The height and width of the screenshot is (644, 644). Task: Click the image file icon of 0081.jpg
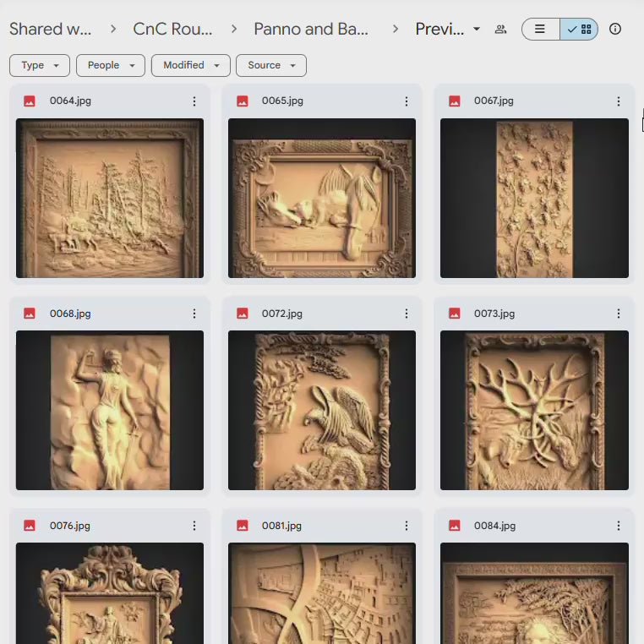click(243, 526)
